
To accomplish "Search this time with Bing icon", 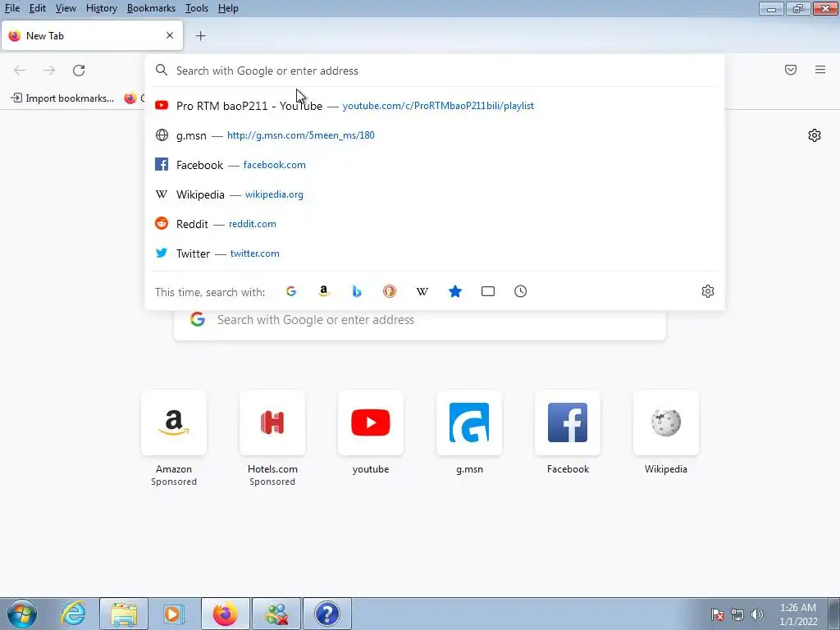I will [357, 291].
